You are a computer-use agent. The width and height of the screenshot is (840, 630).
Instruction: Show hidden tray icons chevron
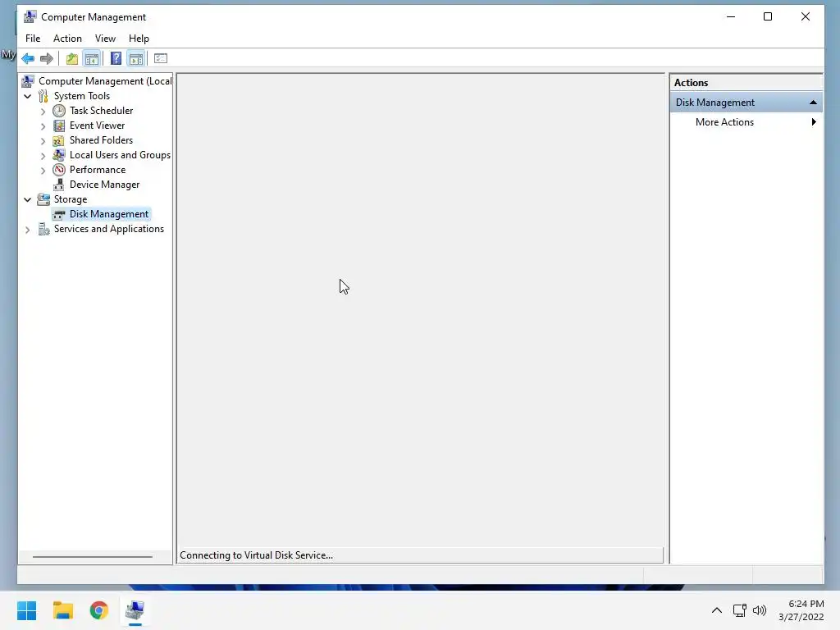click(717, 610)
